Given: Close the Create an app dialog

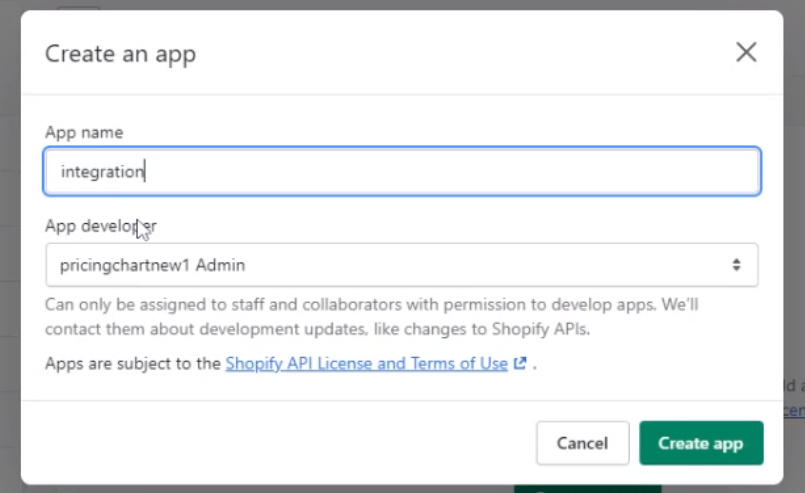Looking at the screenshot, I should pos(746,52).
